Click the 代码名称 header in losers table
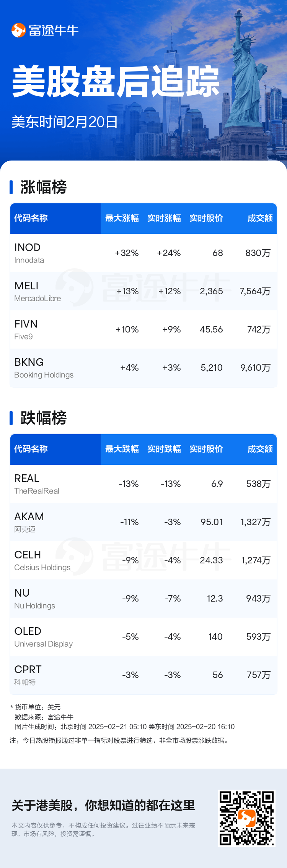Screen dimensions: 287x868 click(x=31, y=449)
